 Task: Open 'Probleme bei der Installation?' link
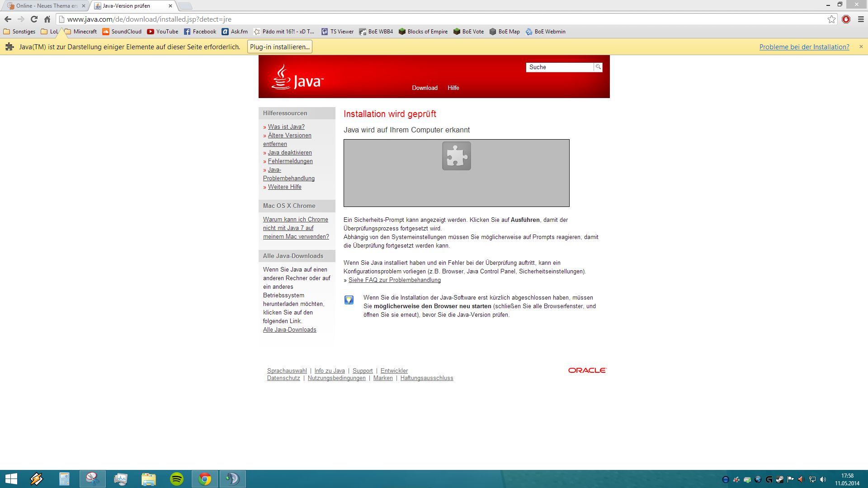tap(804, 47)
